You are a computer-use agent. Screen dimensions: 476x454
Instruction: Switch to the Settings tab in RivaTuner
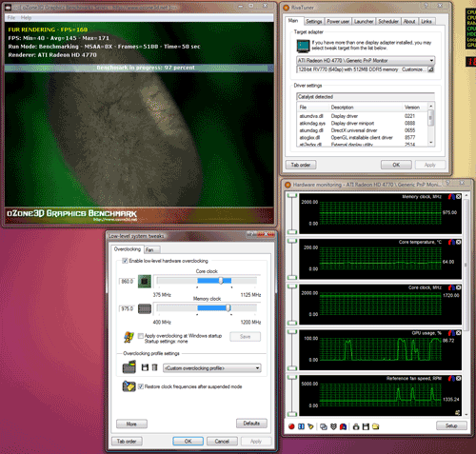pos(314,21)
